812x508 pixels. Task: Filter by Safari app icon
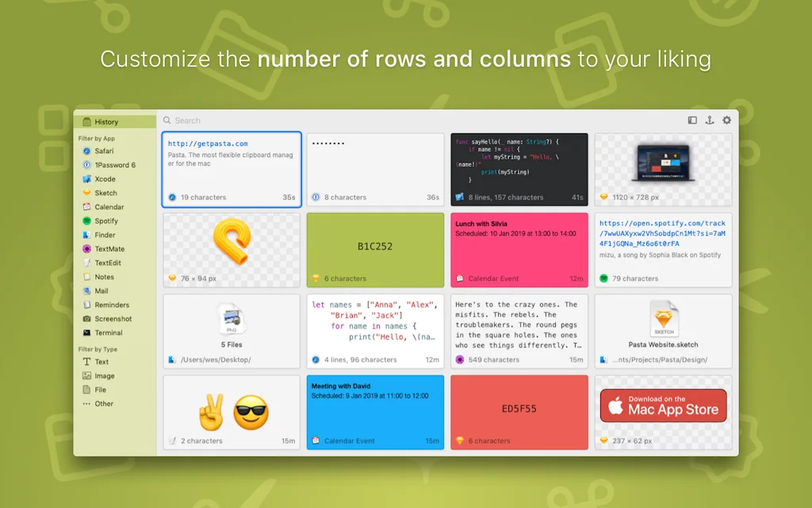click(87, 151)
